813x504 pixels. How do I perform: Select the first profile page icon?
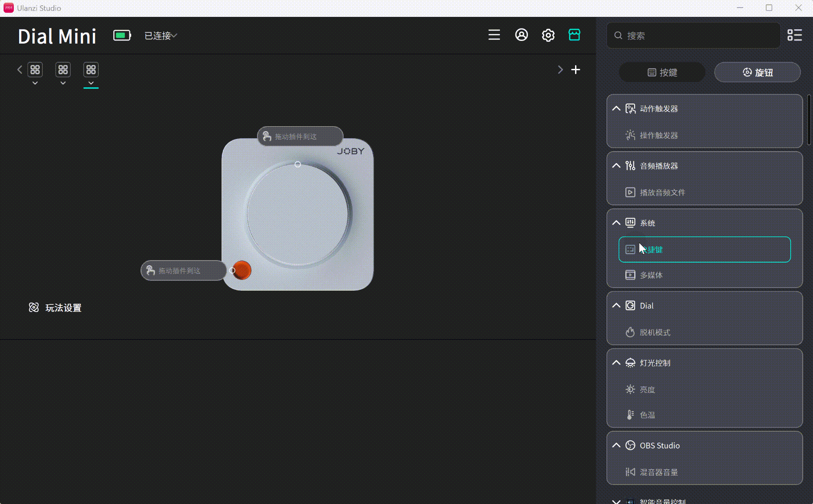(x=35, y=70)
